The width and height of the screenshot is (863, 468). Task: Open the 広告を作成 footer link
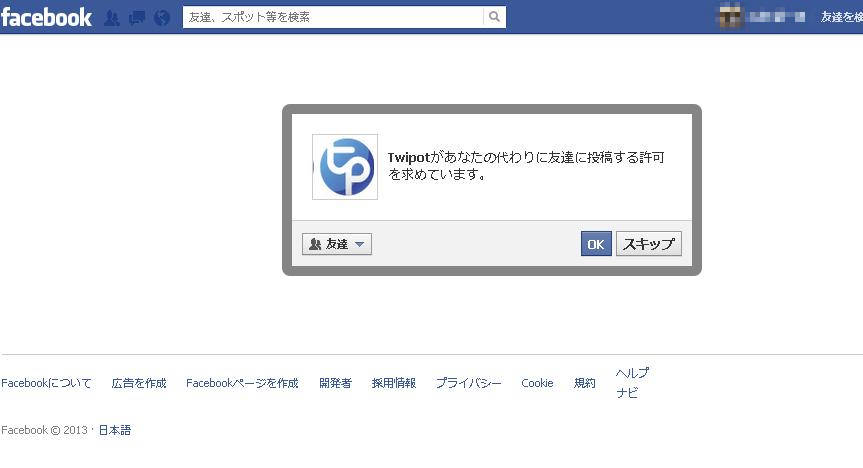point(139,383)
